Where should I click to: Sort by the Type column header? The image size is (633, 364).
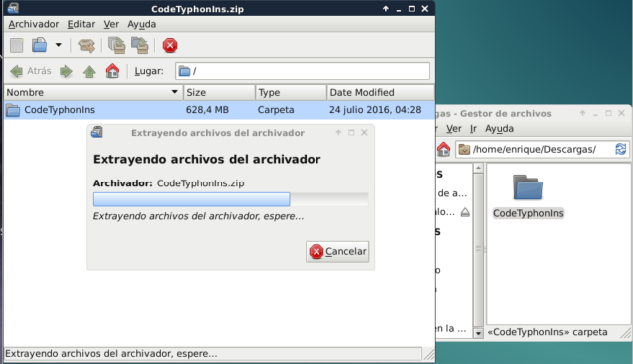pos(292,93)
